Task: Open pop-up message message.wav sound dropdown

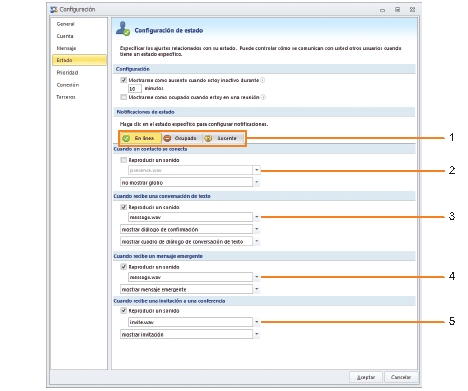Action: click(x=256, y=277)
